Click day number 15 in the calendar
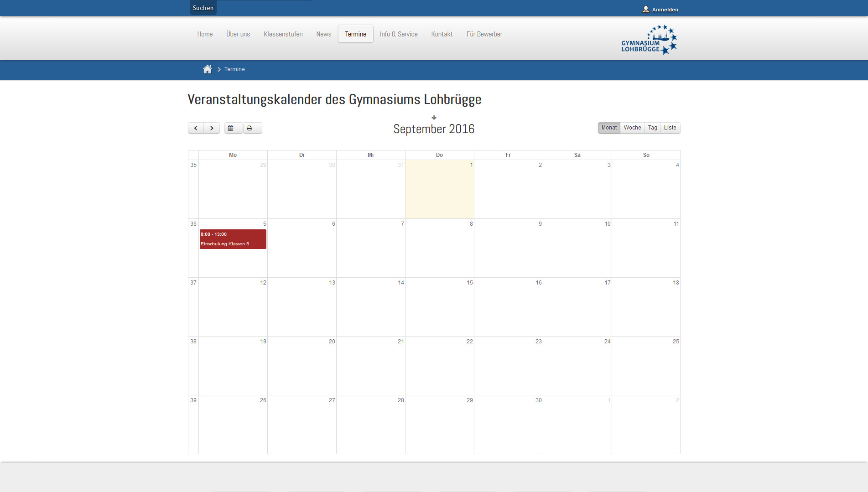This screenshot has height=492, width=868. 470,283
